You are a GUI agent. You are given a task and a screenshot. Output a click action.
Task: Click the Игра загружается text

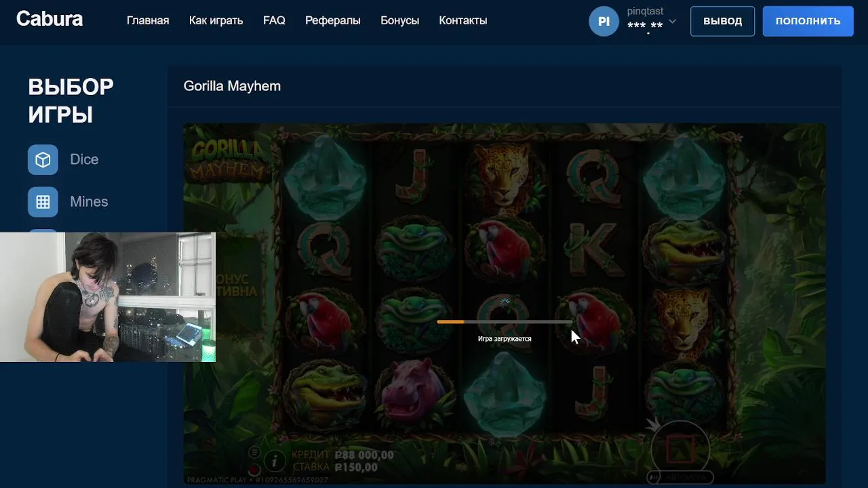tap(505, 338)
